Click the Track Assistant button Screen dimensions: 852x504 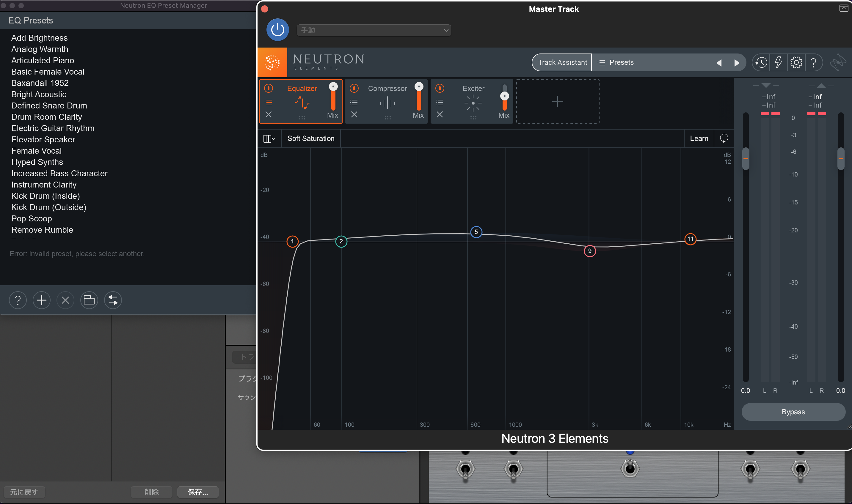562,62
